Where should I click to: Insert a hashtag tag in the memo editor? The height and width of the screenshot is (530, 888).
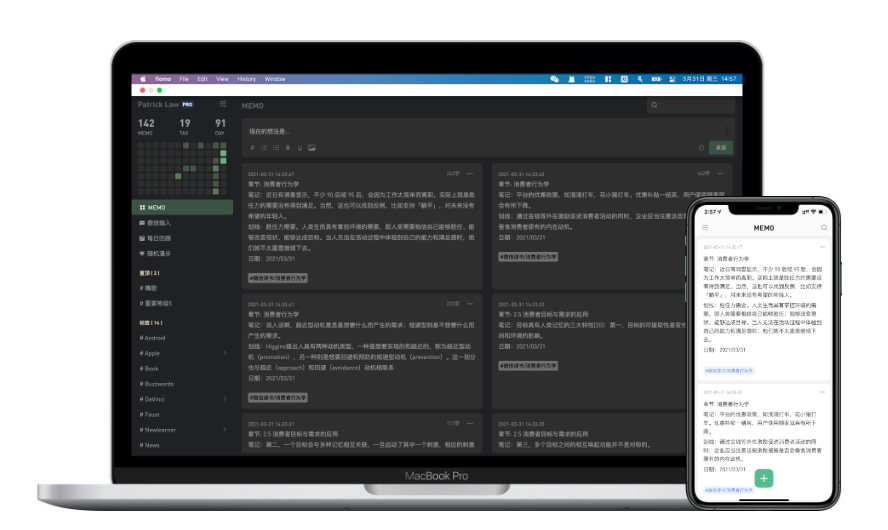pyautogui.click(x=252, y=148)
